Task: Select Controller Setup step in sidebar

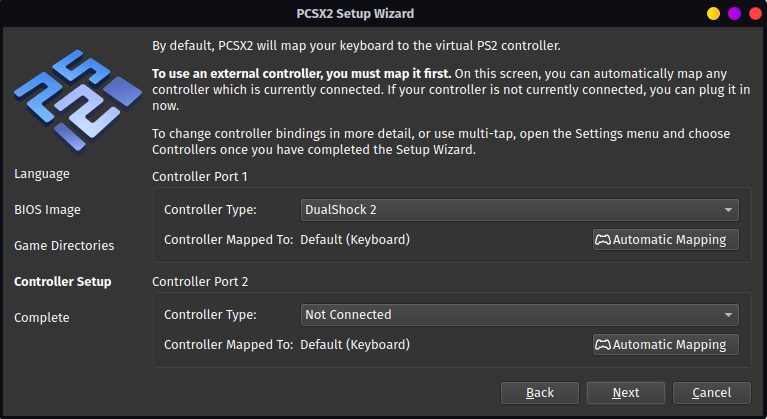Action: coord(63,282)
